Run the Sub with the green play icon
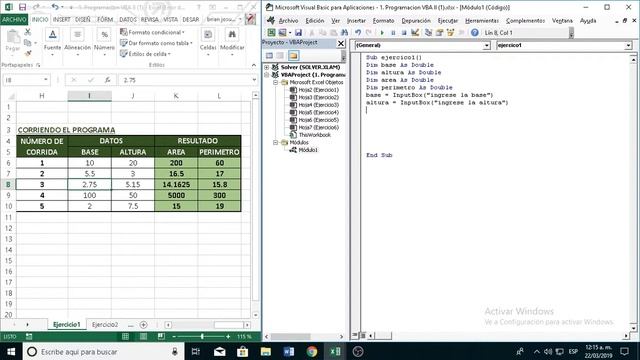The width and height of the screenshot is (640, 360). point(382,33)
